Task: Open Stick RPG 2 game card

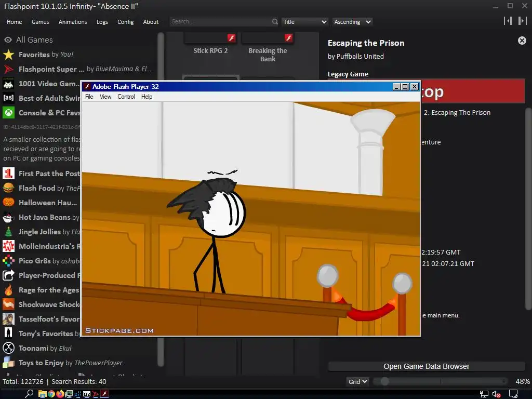Action: click(x=210, y=47)
